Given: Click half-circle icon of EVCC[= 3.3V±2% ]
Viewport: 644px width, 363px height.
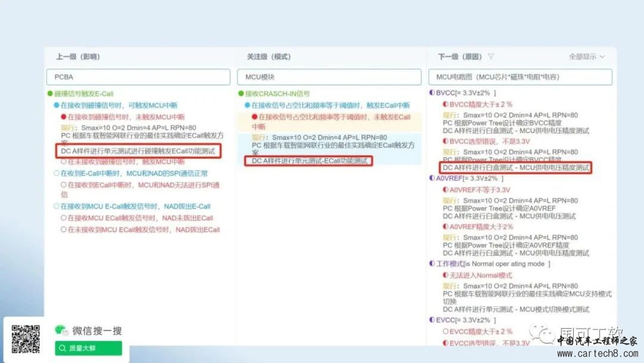Looking at the screenshot, I should (x=432, y=320).
